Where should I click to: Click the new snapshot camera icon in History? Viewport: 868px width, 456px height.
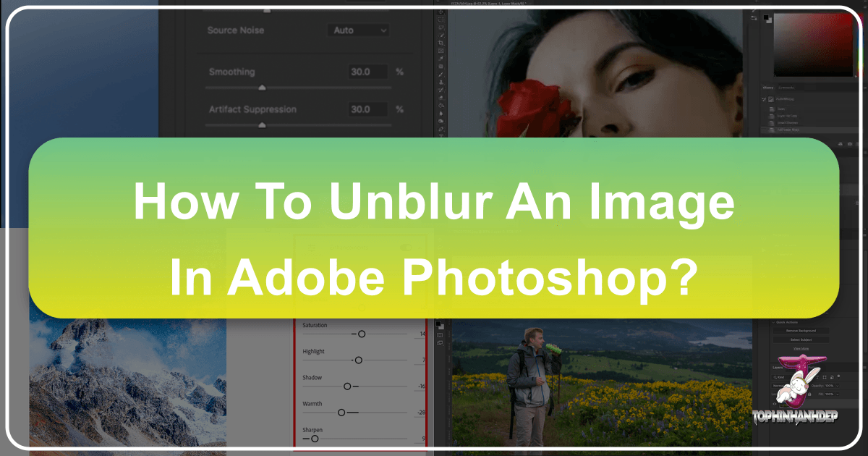[849, 143]
